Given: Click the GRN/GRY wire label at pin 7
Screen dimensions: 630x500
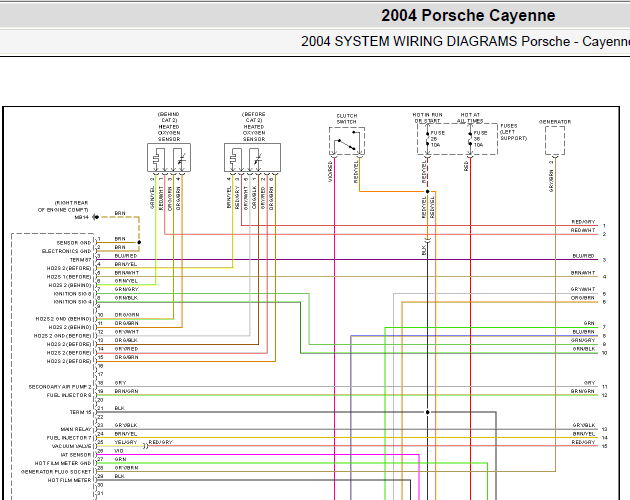Looking at the screenshot, I should (126, 289).
